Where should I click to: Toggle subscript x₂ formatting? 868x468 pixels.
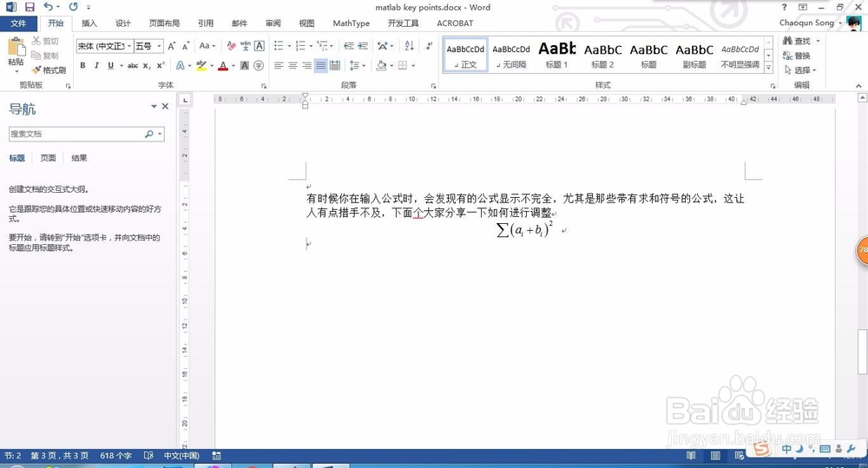tap(147, 65)
